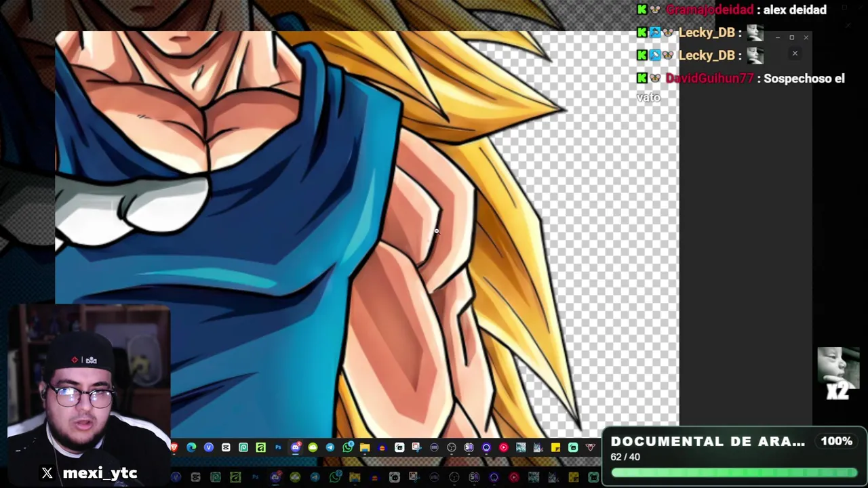The width and height of the screenshot is (868, 488).
Task: Open red circular play-button app, upper taskbar row
Action: coord(503,447)
